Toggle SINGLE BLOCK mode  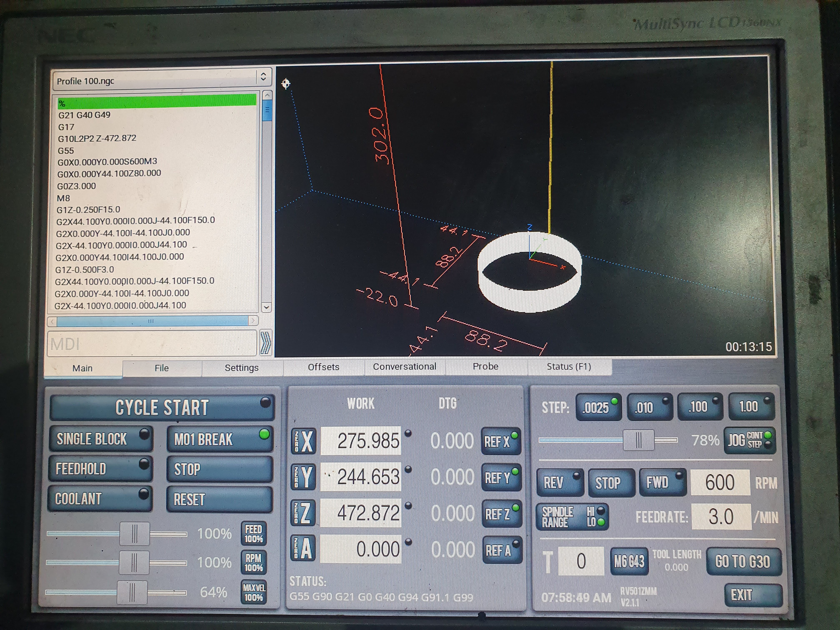tap(101, 439)
